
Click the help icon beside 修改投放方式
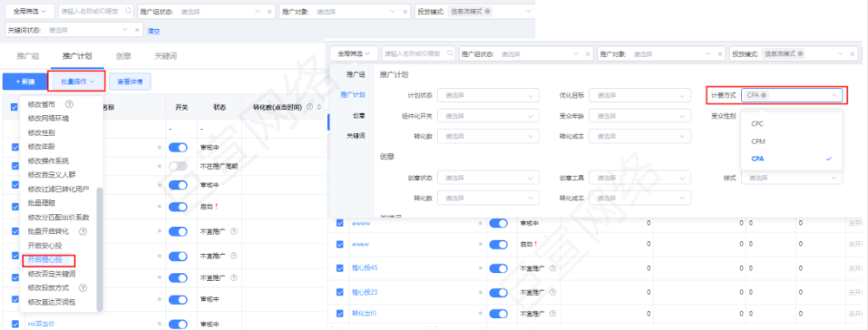83,288
